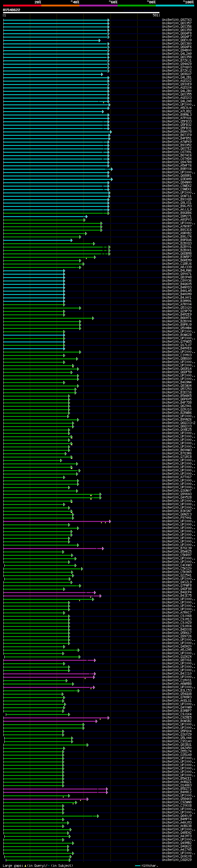
Task: Click hit label UniRef100_B2BXQ3
Action: (177, 243)
